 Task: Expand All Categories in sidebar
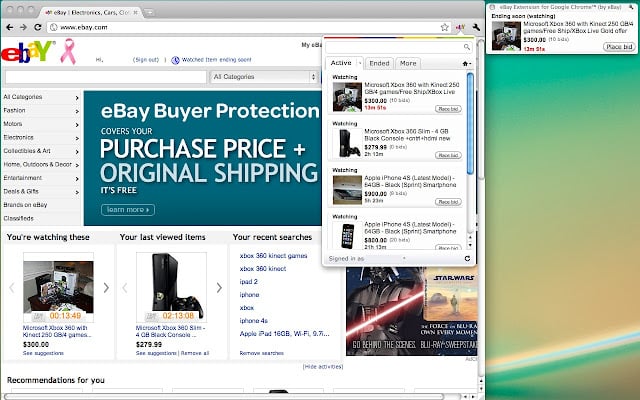tap(77, 98)
